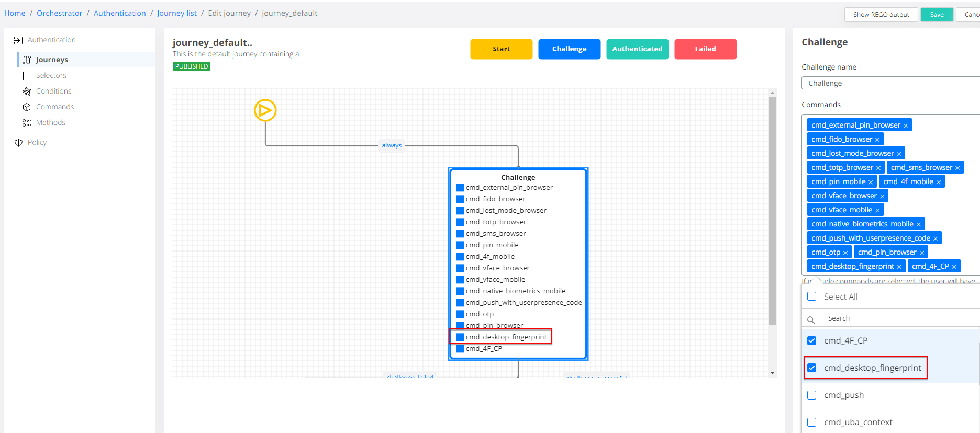The image size is (980, 433).
Task: Open Journey list breadcrumb link
Action: (x=176, y=13)
